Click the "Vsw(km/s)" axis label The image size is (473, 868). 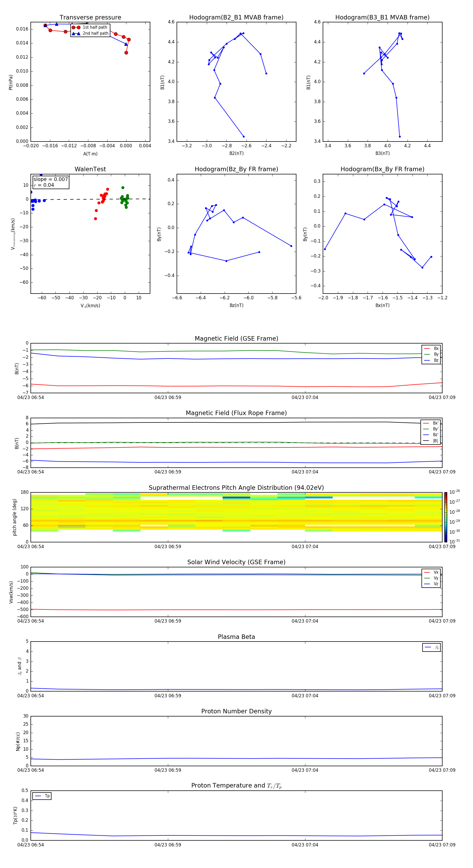[x=11, y=592]
